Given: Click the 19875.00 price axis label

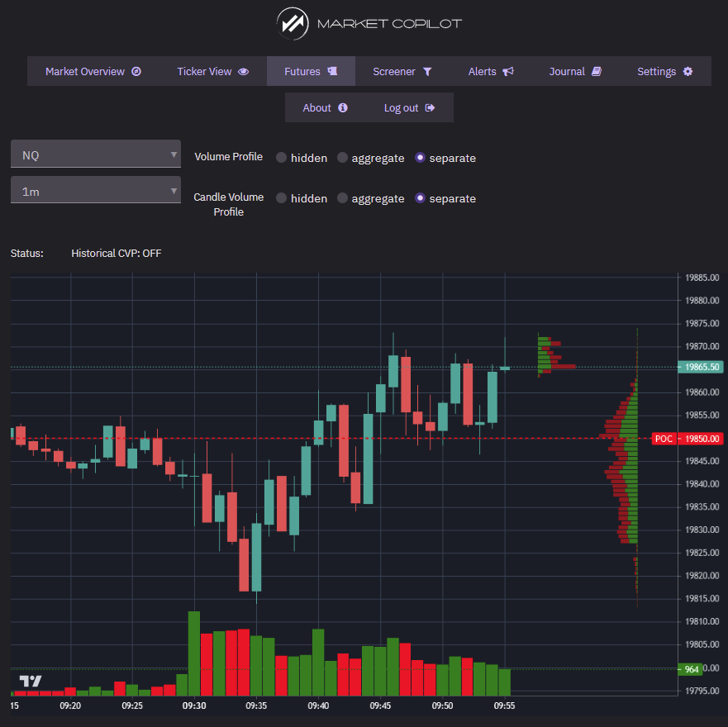Looking at the screenshot, I should coord(702,324).
